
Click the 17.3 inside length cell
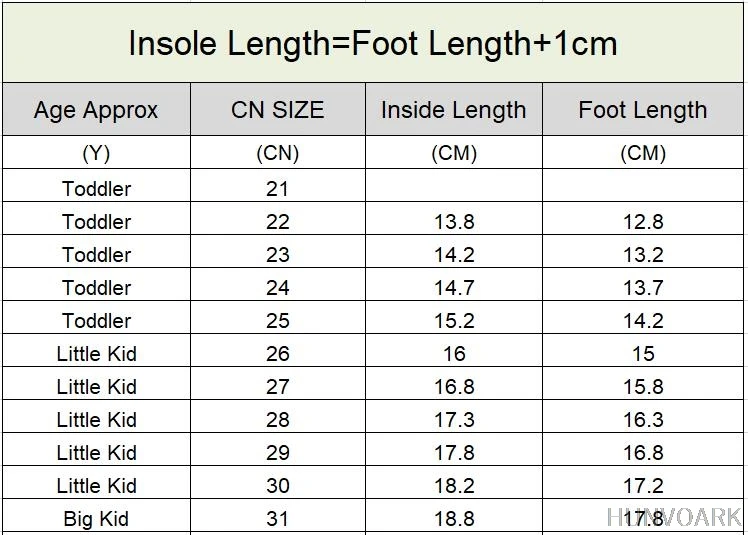(x=453, y=419)
